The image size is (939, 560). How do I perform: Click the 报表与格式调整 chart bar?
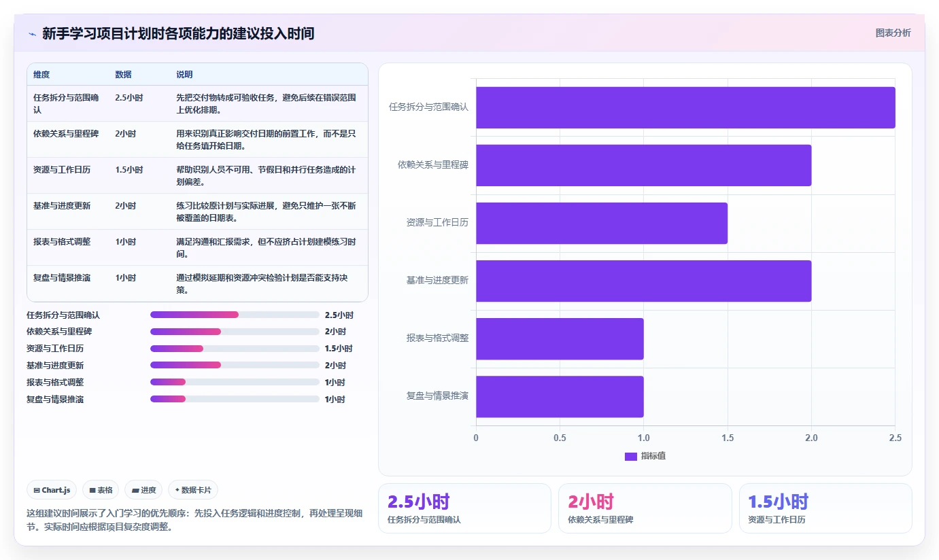point(560,338)
